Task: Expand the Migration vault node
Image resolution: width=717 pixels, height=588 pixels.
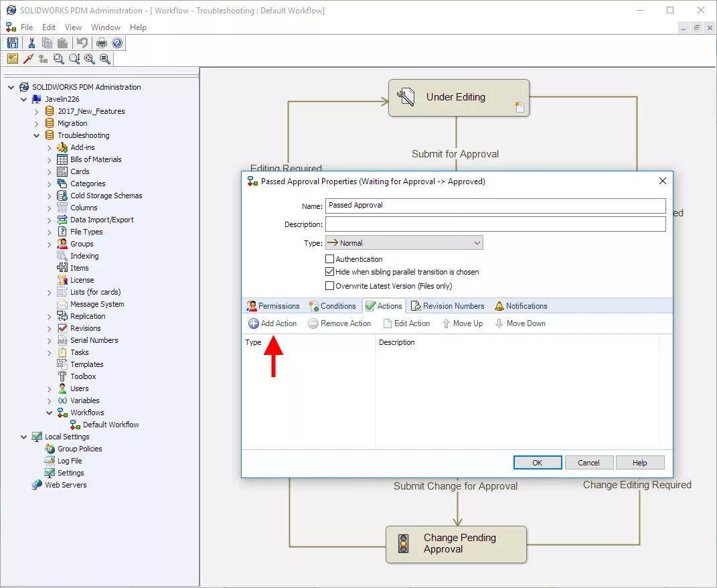Action: click(x=37, y=123)
